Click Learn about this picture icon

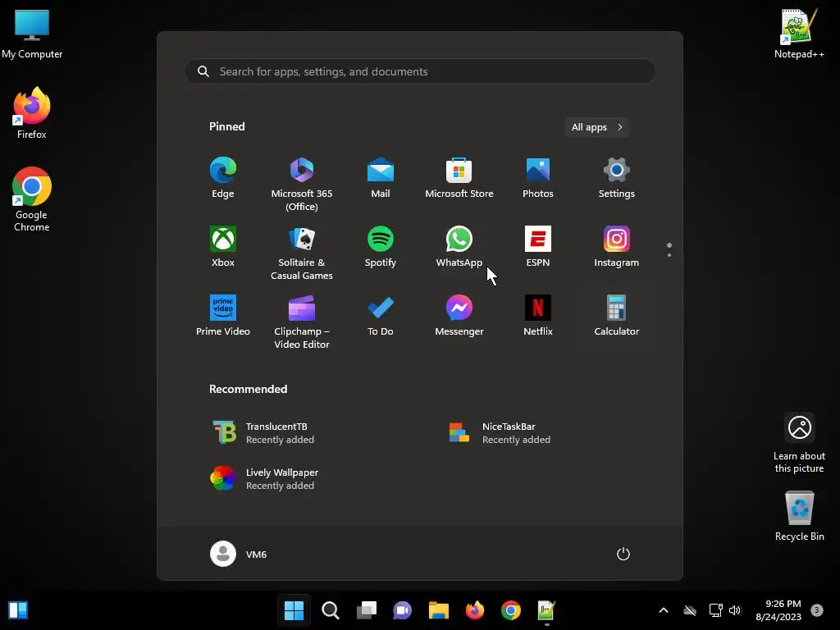[799, 442]
